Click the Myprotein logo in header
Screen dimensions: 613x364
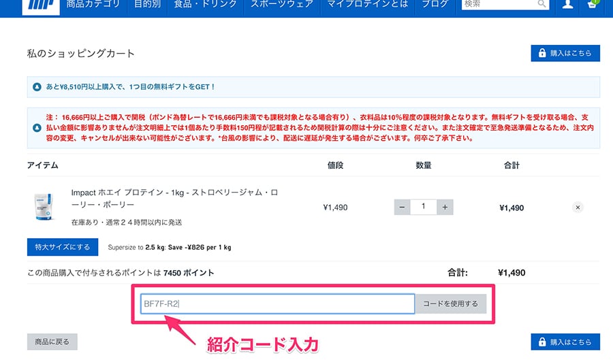[41, 7]
